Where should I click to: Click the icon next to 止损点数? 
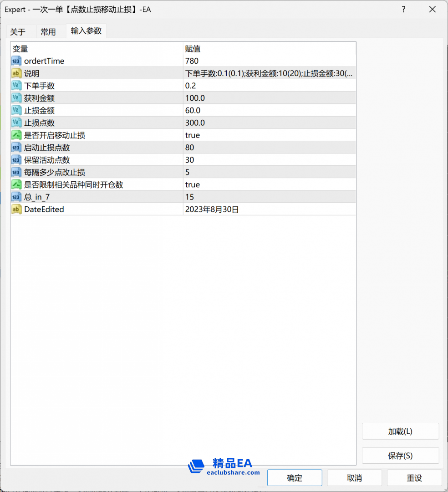(16, 123)
